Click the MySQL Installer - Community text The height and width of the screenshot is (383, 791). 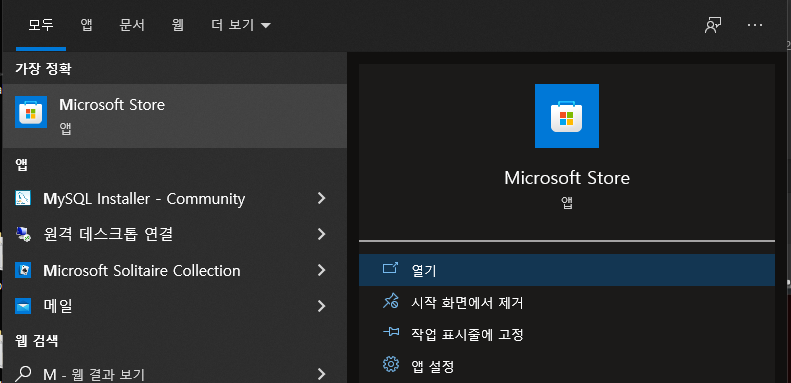coord(144,199)
